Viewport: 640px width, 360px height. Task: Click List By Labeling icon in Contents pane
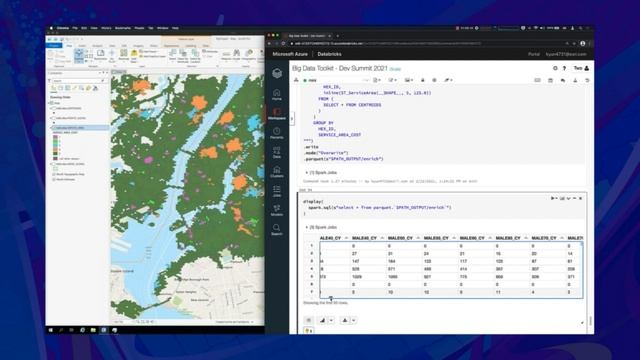[88, 88]
